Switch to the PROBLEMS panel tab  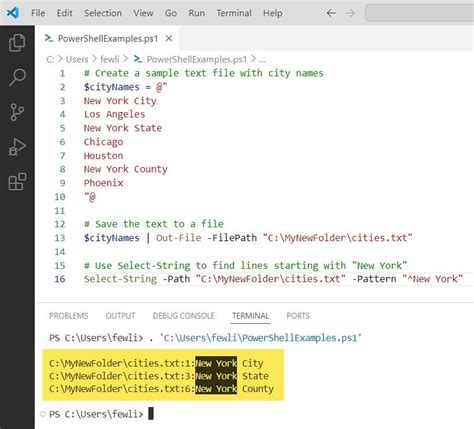[69, 316]
